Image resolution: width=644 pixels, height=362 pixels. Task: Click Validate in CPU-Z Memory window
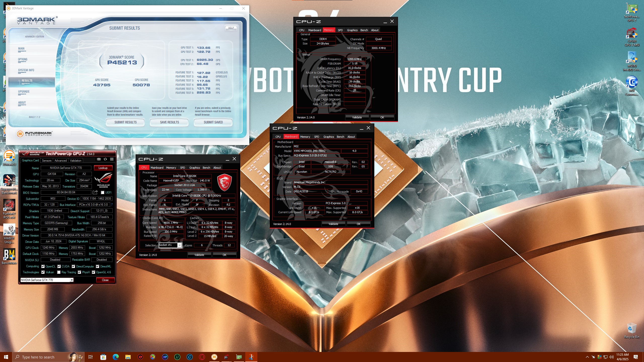click(357, 117)
